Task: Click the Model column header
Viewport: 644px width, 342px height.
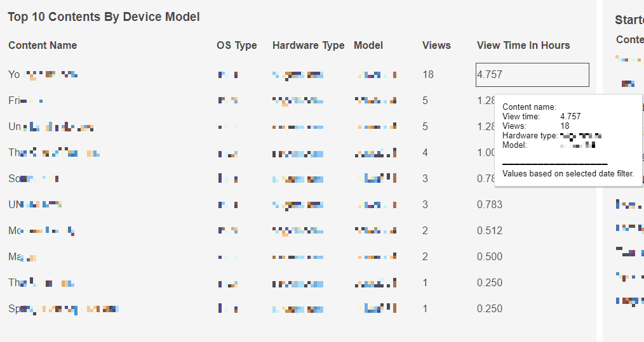Action: coord(368,46)
